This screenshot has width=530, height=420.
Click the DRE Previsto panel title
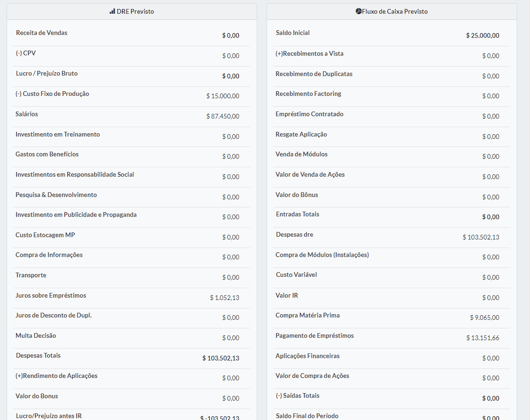point(135,11)
